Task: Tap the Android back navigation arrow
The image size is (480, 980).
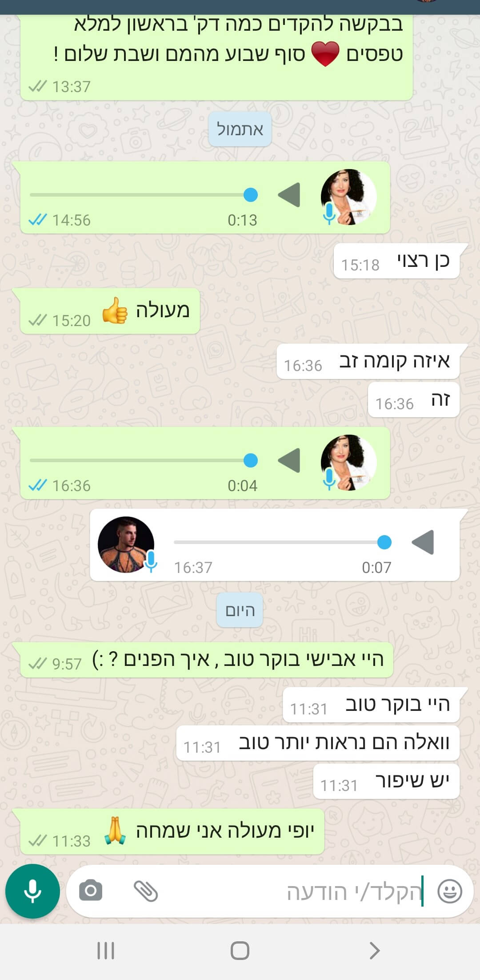Action: tap(374, 951)
